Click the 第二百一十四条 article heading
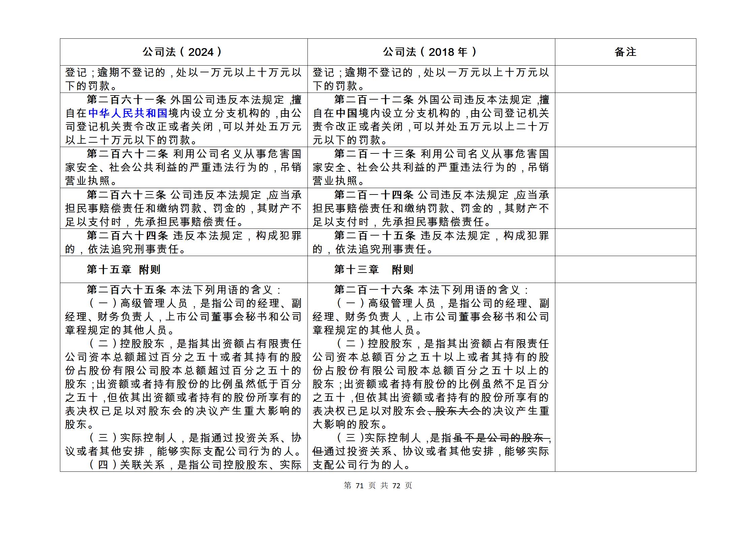This screenshot has width=756, height=534. pyautogui.click(x=374, y=195)
